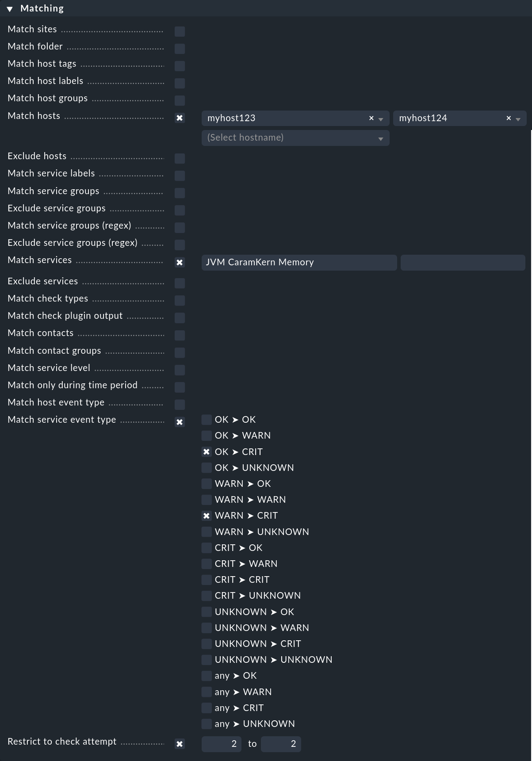Screen dimensions: 532x761
Task: Disable the Match hosts condition
Action: click(x=180, y=118)
